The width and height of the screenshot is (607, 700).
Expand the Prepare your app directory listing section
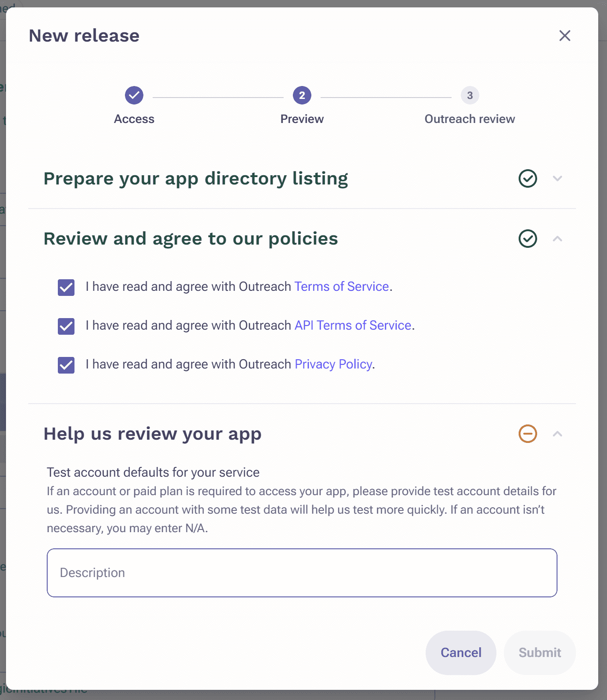(558, 178)
